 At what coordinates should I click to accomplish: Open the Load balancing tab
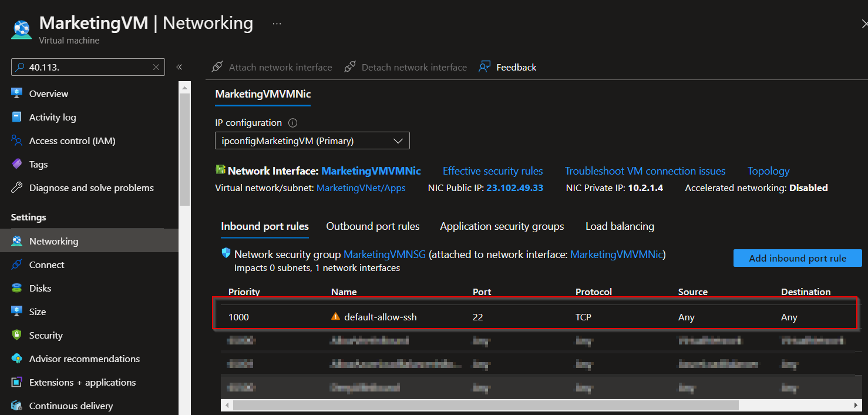pyautogui.click(x=620, y=226)
